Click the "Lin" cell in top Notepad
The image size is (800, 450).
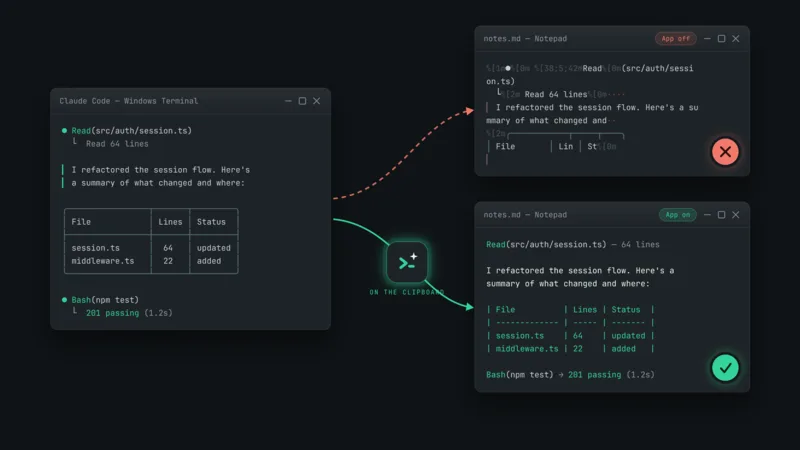(x=565, y=146)
